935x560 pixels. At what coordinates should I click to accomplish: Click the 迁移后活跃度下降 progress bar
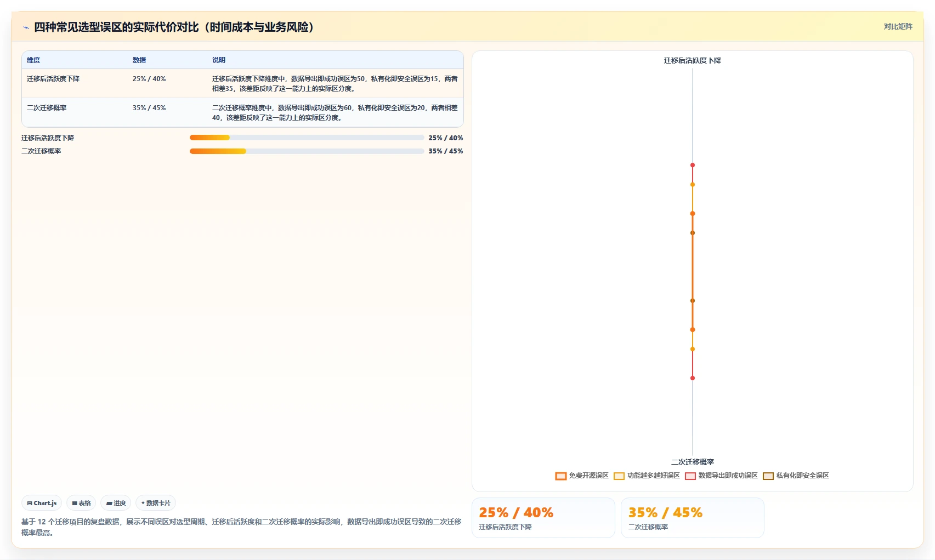(x=307, y=138)
